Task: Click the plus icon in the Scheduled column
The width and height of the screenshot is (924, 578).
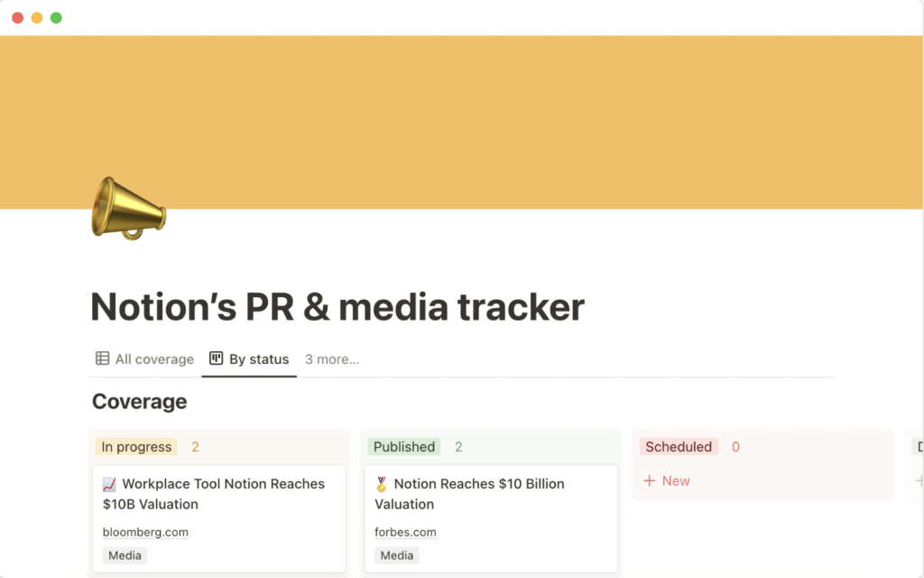Action: point(649,480)
